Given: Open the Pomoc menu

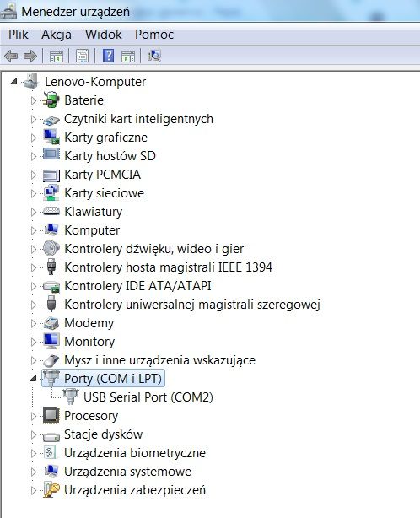Looking at the screenshot, I should point(154,35).
